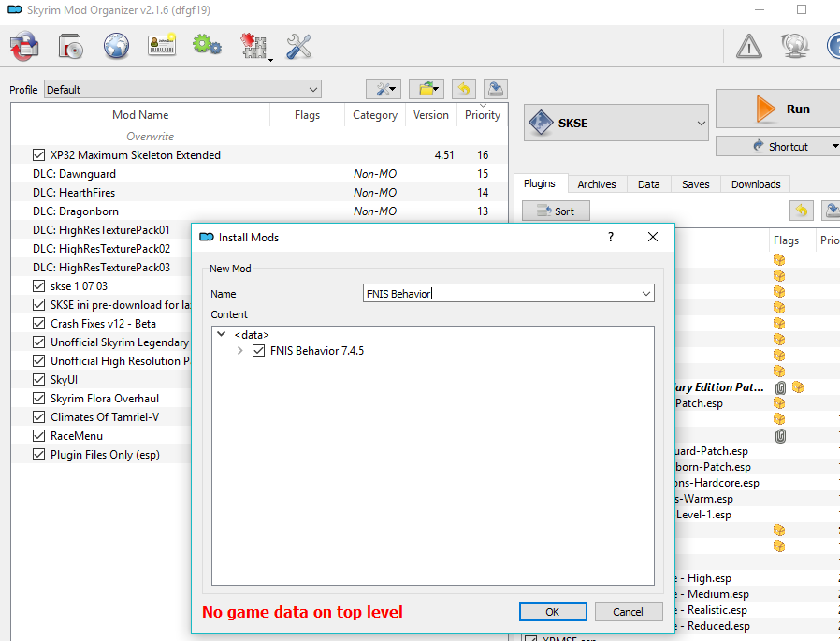This screenshot has width=840, height=641.
Task: Select the DLC: HighResTexturePack02 row
Action: (x=102, y=249)
